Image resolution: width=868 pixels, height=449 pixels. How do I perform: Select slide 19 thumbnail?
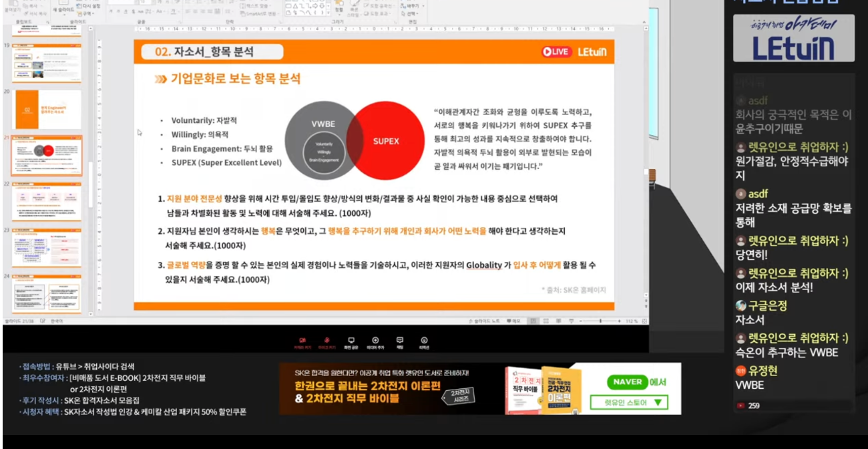(47, 63)
